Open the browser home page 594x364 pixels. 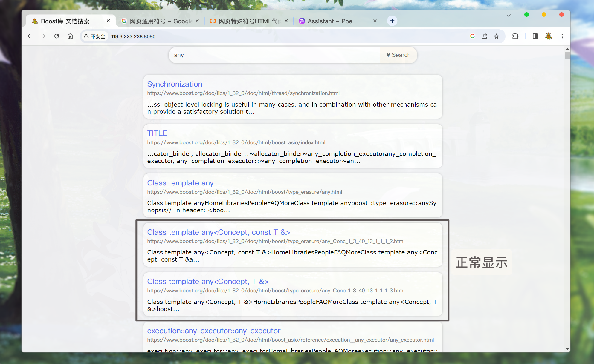(70, 36)
